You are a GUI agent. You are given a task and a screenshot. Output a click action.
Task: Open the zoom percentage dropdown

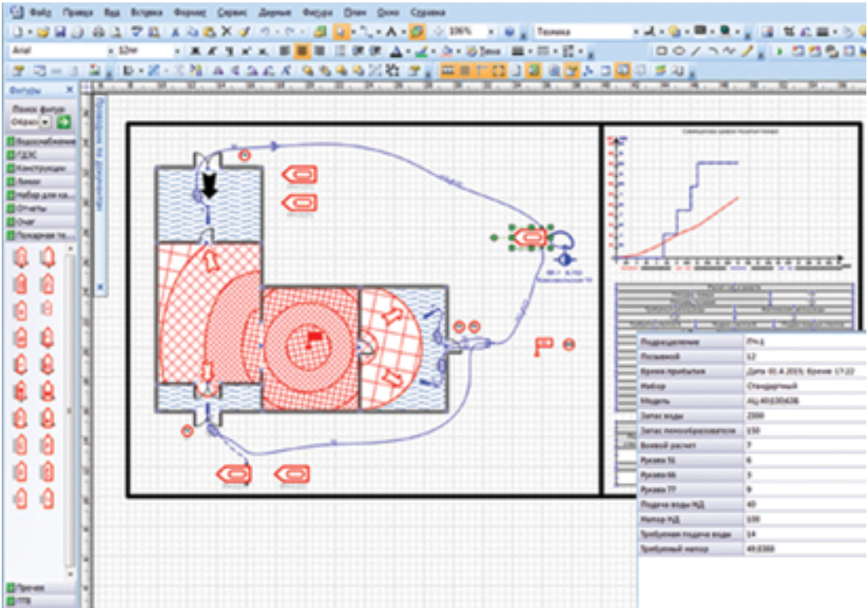(491, 32)
